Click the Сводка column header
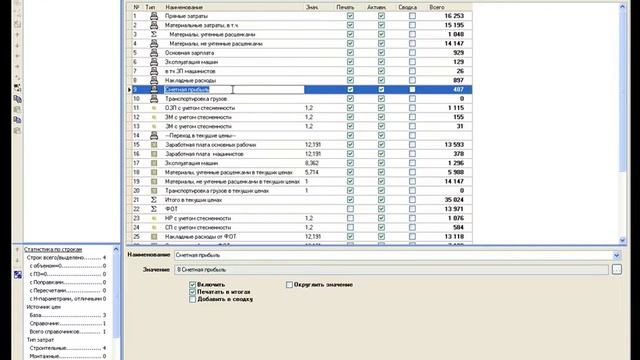640x360 pixels. click(407, 7)
